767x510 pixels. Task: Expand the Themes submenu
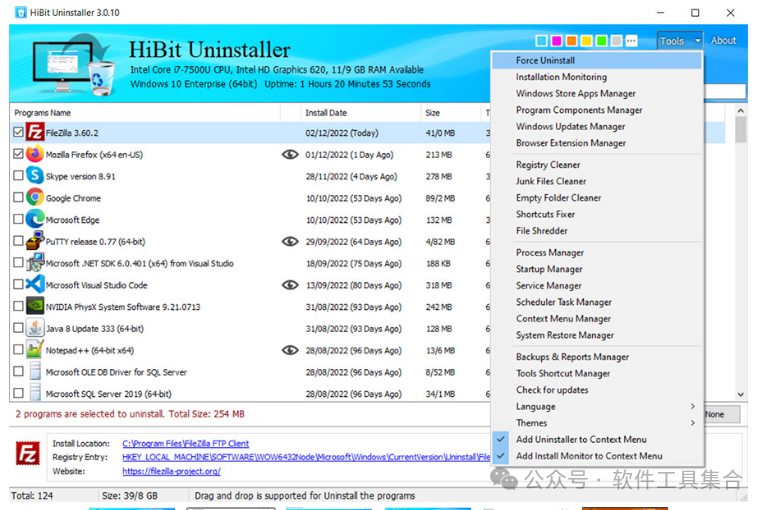click(x=597, y=423)
